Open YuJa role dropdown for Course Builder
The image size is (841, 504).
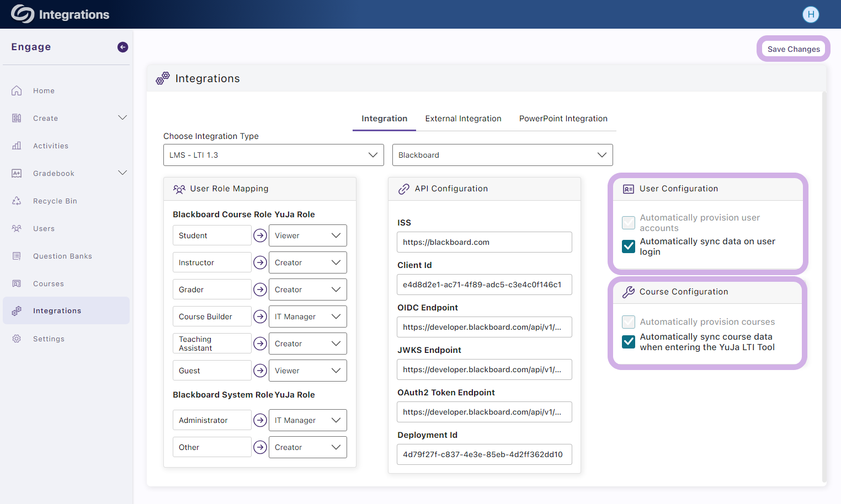tap(307, 317)
